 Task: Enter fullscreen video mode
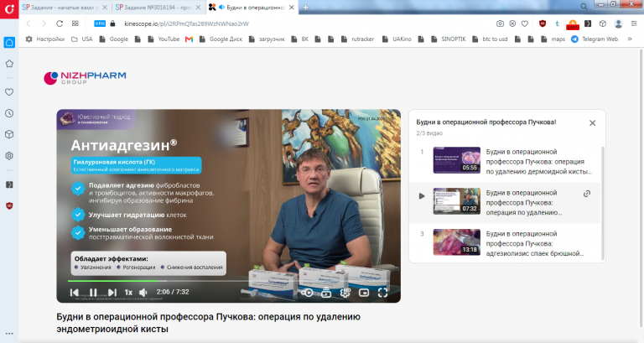point(382,293)
